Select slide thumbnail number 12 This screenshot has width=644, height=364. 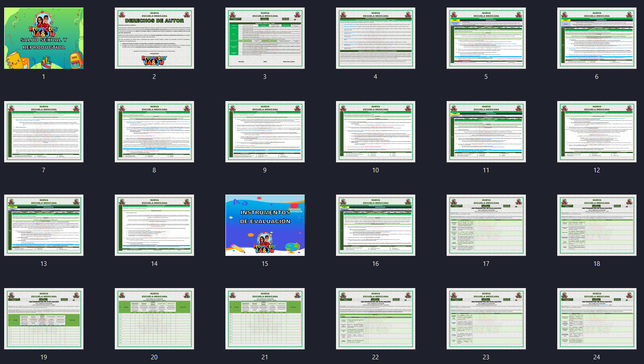point(597,132)
